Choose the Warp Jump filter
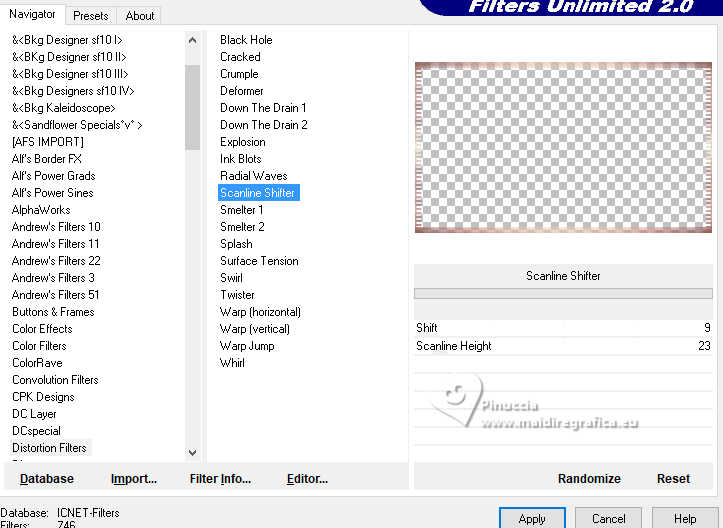 coord(247,346)
